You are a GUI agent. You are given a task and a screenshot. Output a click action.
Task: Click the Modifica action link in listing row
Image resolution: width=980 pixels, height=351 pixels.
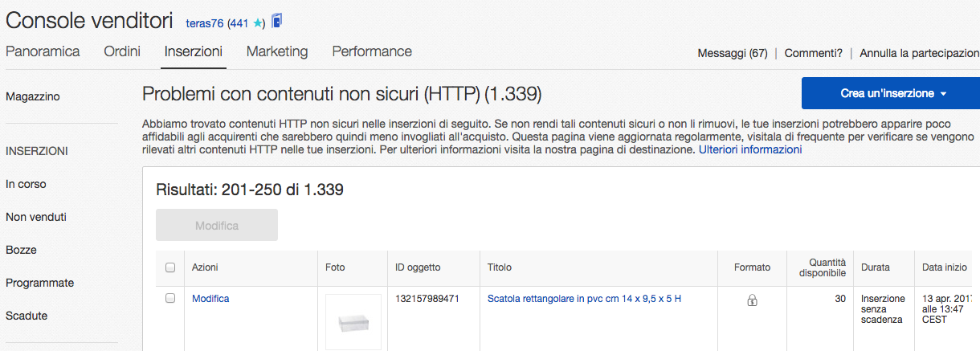[210, 299]
